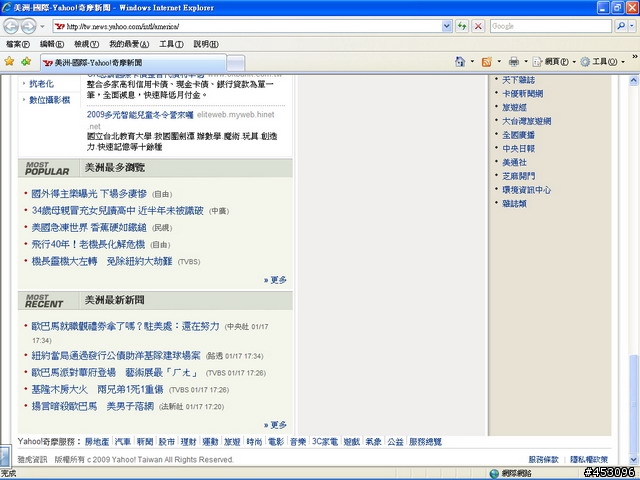Click the 房地產 footer service link
This screenshot has height=480, width=640.
(97, 442)
